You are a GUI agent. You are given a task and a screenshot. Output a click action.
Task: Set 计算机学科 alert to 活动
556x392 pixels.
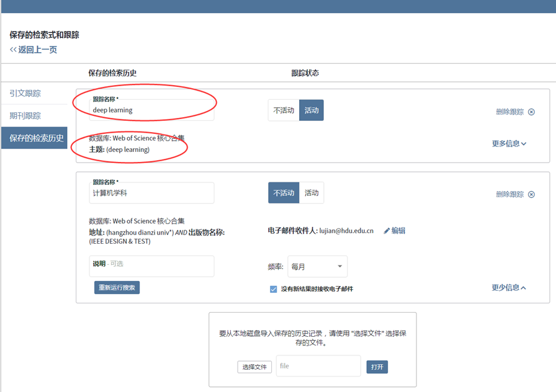point(312,193)
